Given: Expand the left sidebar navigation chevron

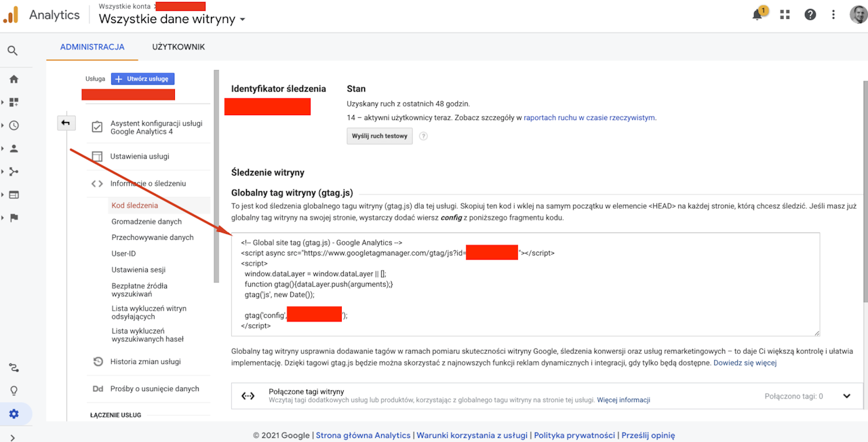Looking at the screenshot, I should (13, 437).
